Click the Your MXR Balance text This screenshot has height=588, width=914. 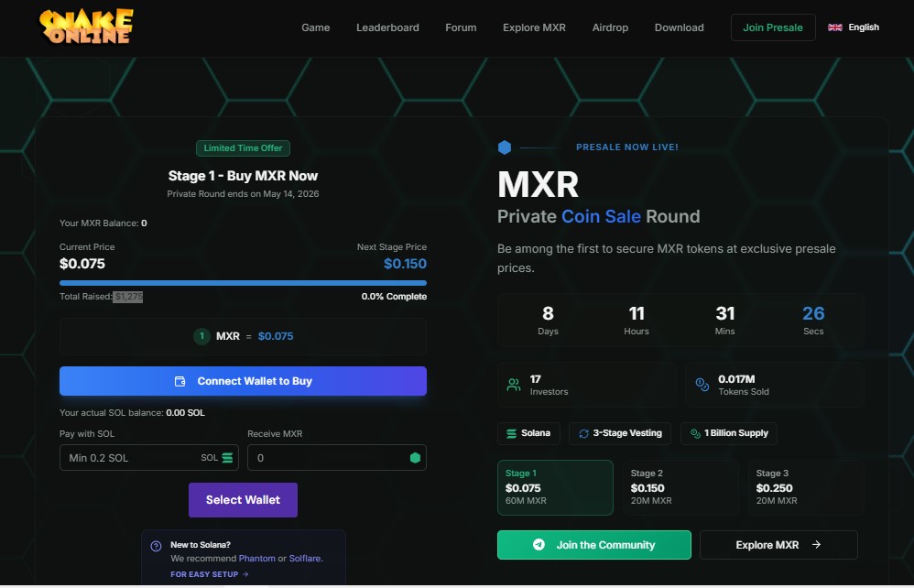[x=103, y=223]
